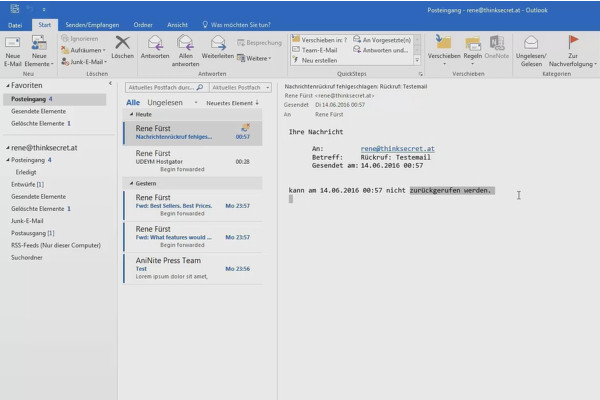Reply to everyone with Allen antworten

click(186, 51)
